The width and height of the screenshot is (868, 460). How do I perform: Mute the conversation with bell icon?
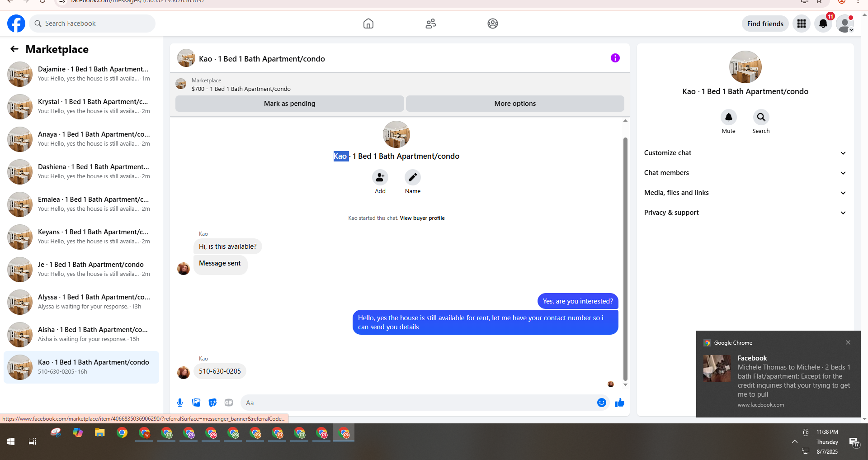tap(729, 117)
